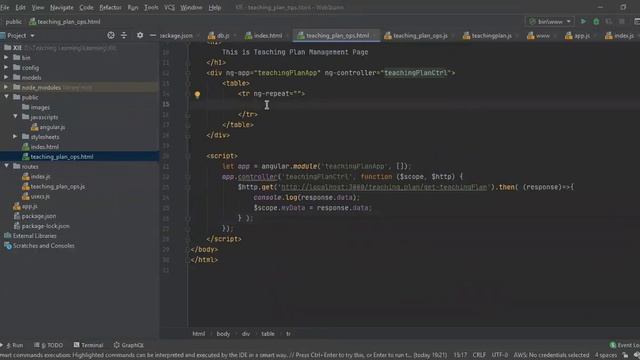640x360 pixels.
Task: Expand the models folder
Action: [x=6, y=77]
